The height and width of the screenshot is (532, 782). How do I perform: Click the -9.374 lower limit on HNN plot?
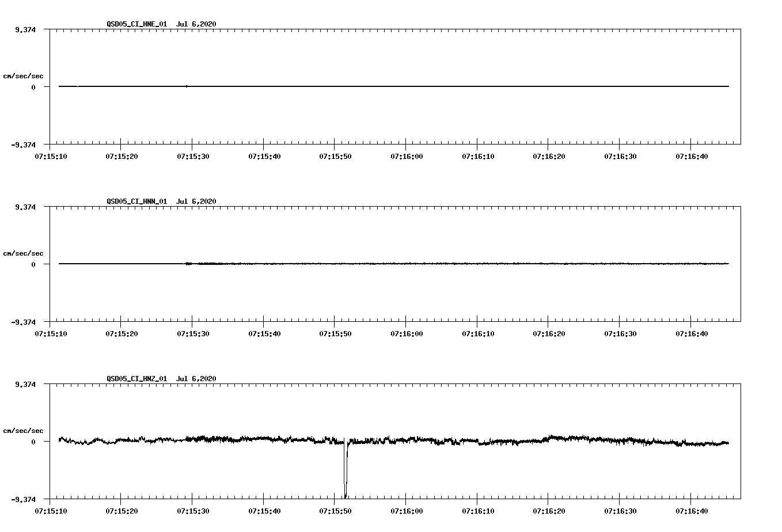tap(24, 322)
